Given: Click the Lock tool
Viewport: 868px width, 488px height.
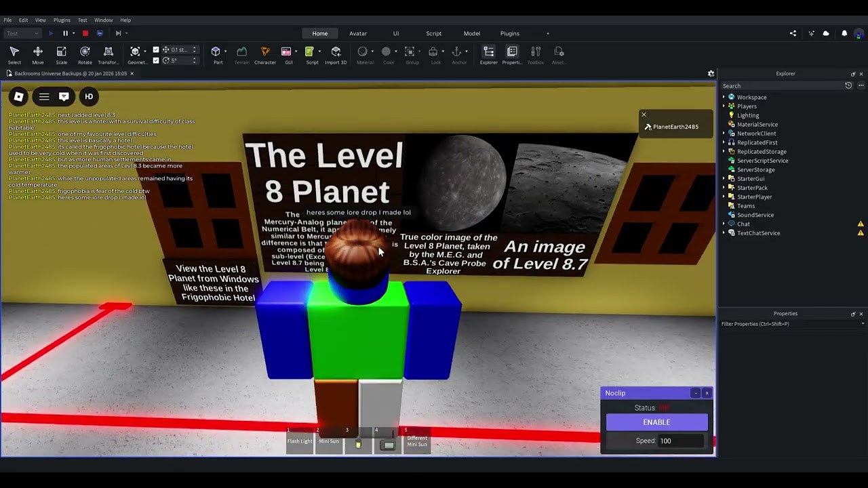Looking at the screenshot, I should 434,55.
